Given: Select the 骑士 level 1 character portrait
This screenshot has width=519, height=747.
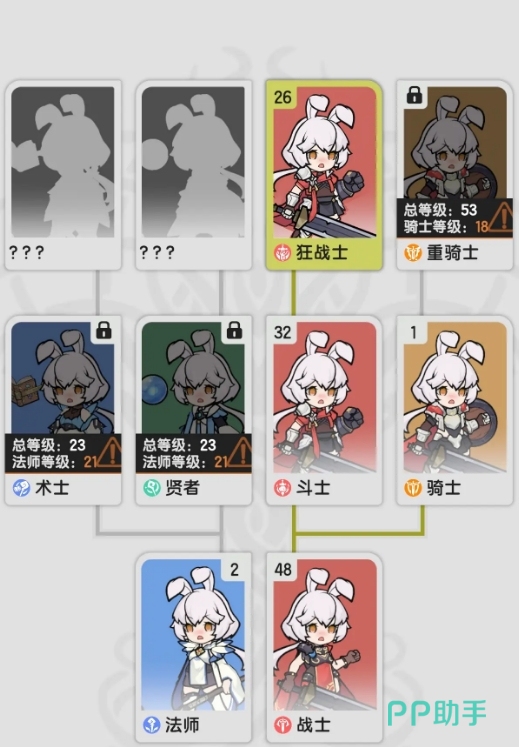Looking at the screenshot, I should [x=455, y=397].
